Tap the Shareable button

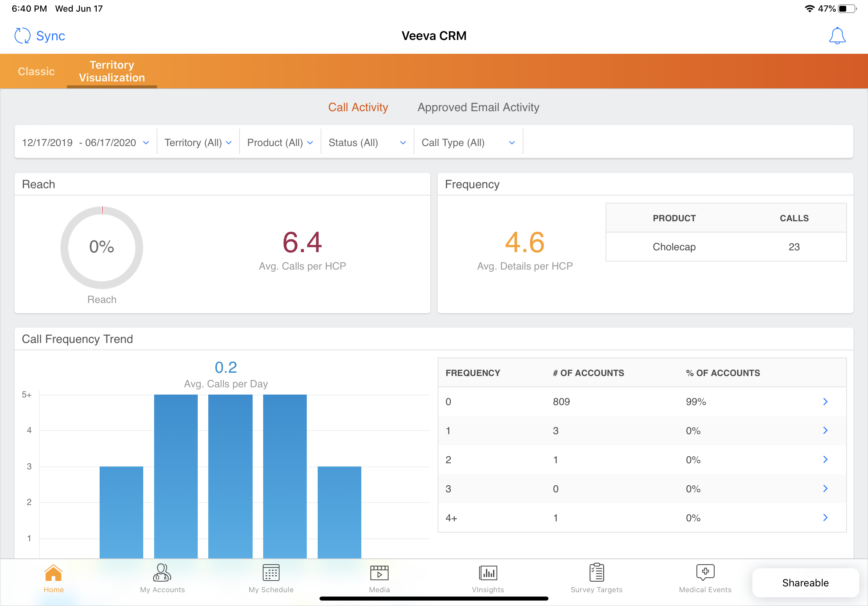805,583
